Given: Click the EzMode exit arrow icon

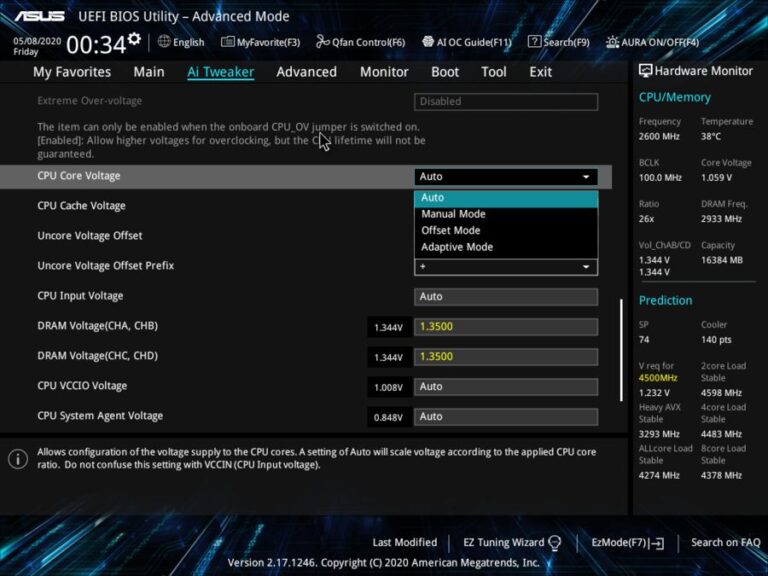Looking at the screenshot, I should click(658, 543).
